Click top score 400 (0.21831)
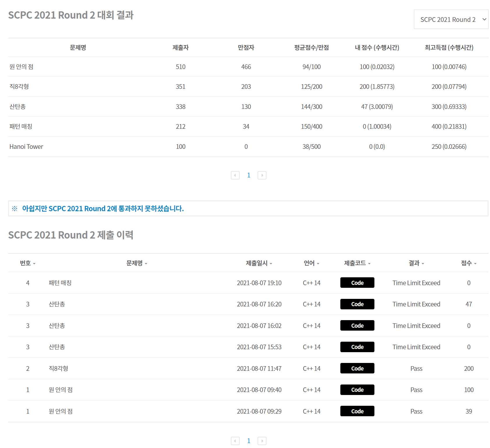Image resolution: width=490 pixels, height=448 pixels. point(449,126)
